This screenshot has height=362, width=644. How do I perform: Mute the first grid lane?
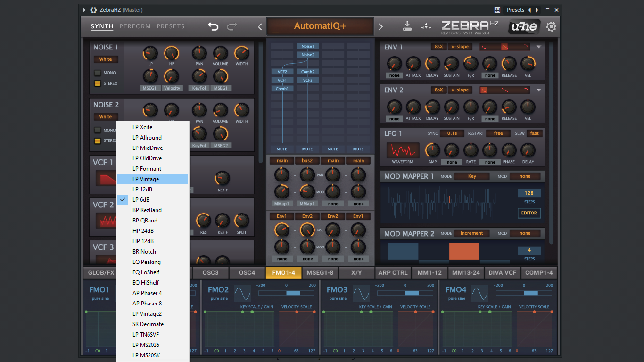[282, 149]
